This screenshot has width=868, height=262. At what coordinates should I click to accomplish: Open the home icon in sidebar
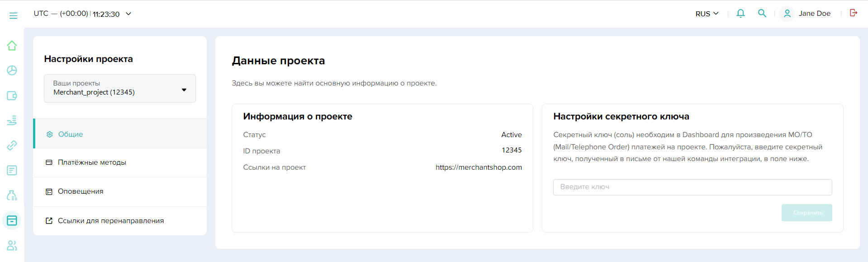pyautogui.click(x=12, y=46)
